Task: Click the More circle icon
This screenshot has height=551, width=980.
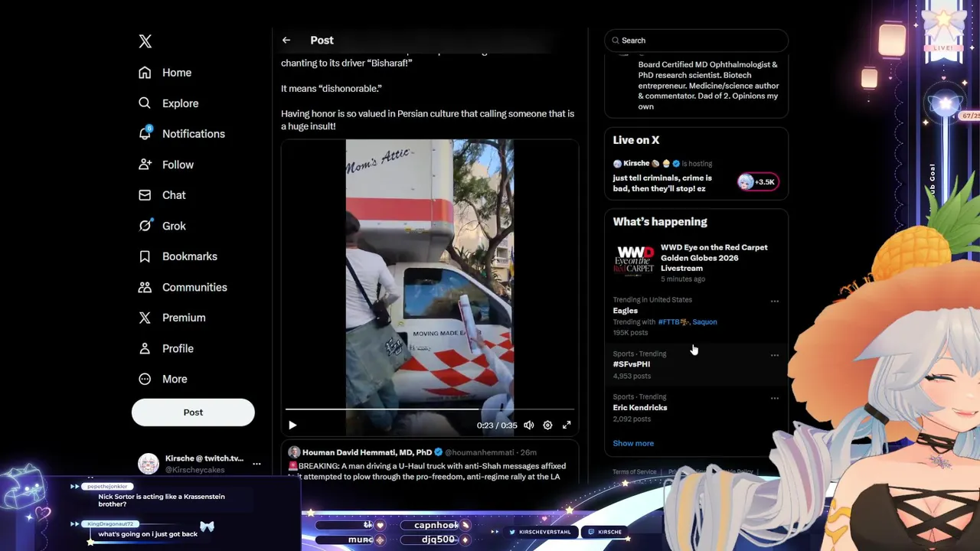Action: tap(145, 379)
